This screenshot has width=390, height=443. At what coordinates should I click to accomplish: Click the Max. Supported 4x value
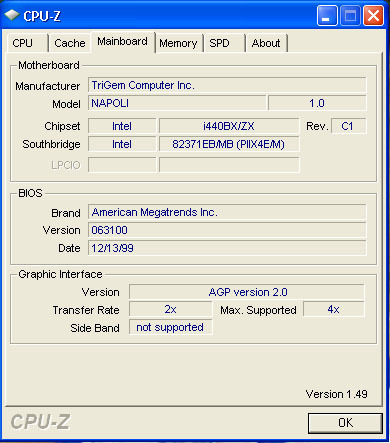pos(334,310)
